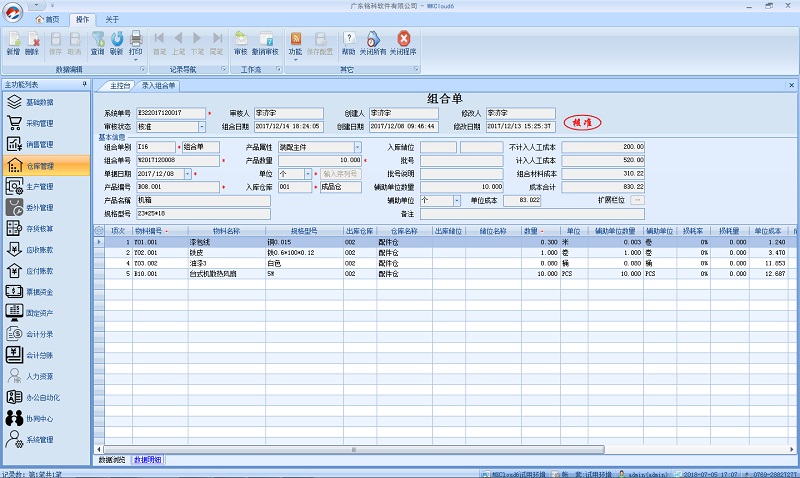Click the 扩展栏位 ellipsis button
The image size is (800, 478).
pyautogui.click(x=637, y=200)
